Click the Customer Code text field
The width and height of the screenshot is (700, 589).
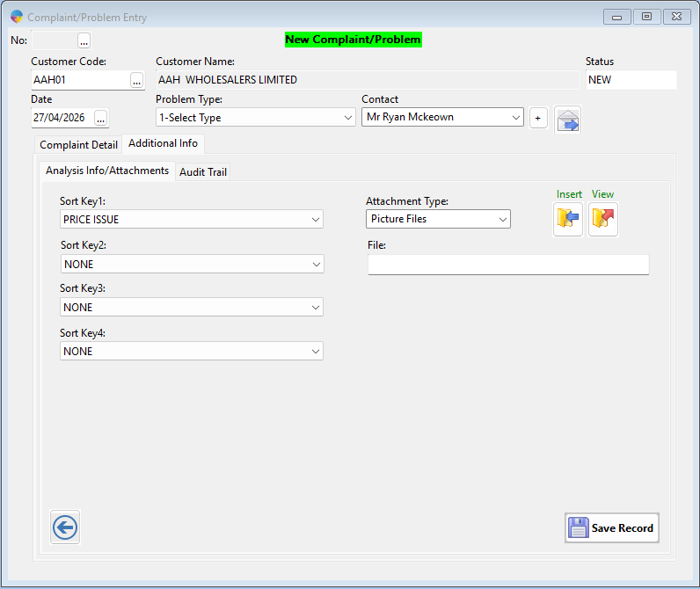click(79, 80)
